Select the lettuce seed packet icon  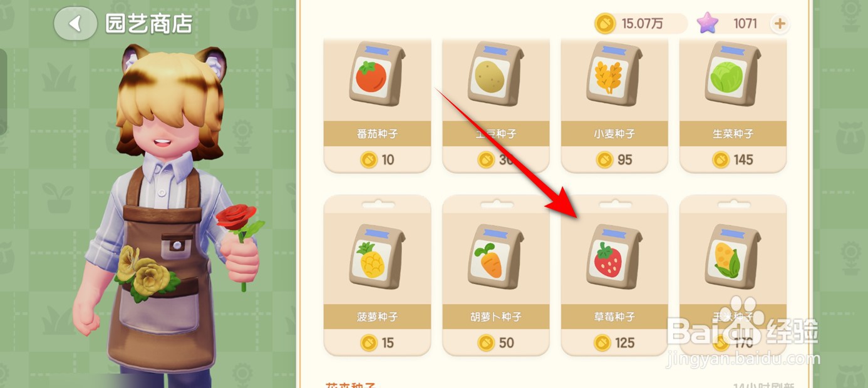coord(733,74)
